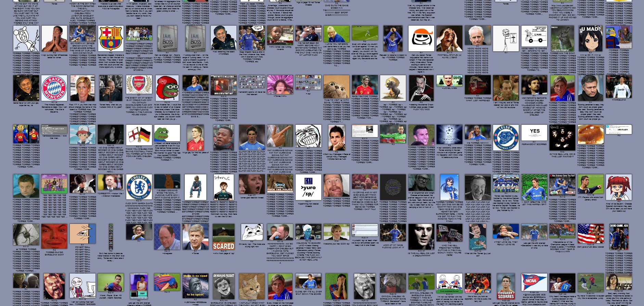This screenshot has width=644, height=306.
Task: Open the spider web thread thumbnail
Action: [x=26, y=234]
